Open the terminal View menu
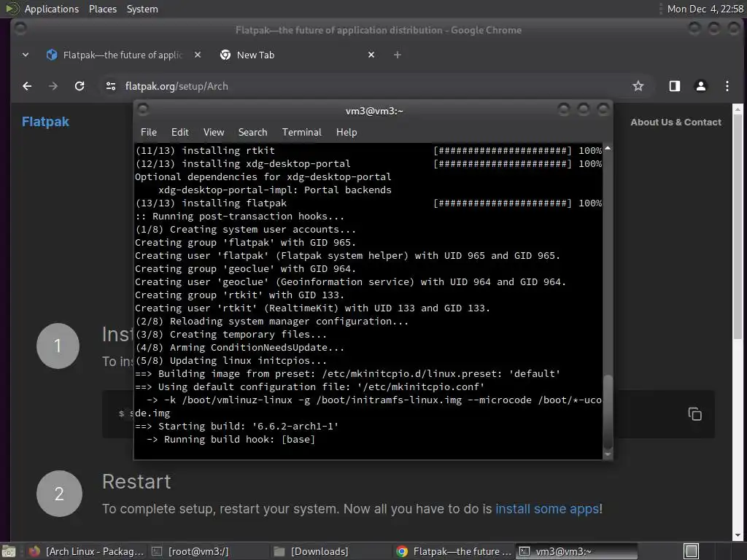 click(x=214, y=133)
